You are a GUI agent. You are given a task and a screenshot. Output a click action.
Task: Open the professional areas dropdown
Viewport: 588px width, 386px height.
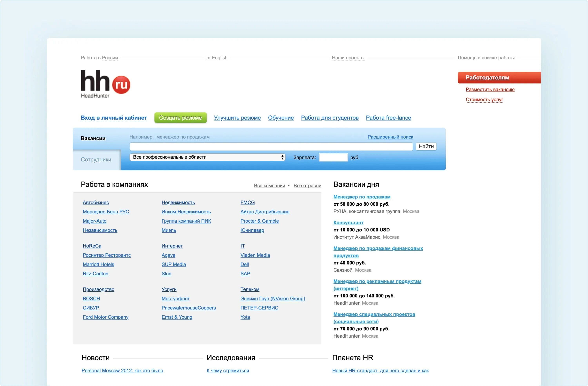coord(207,157)
